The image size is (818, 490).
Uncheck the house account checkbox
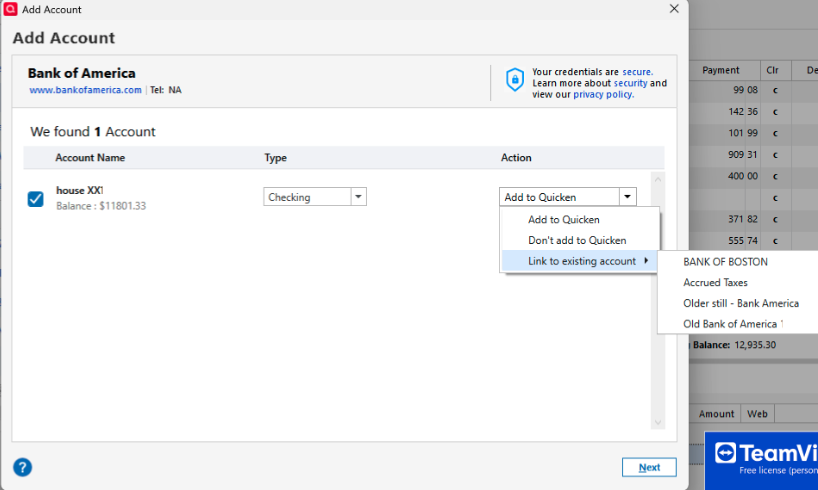[x=35, y=199]
